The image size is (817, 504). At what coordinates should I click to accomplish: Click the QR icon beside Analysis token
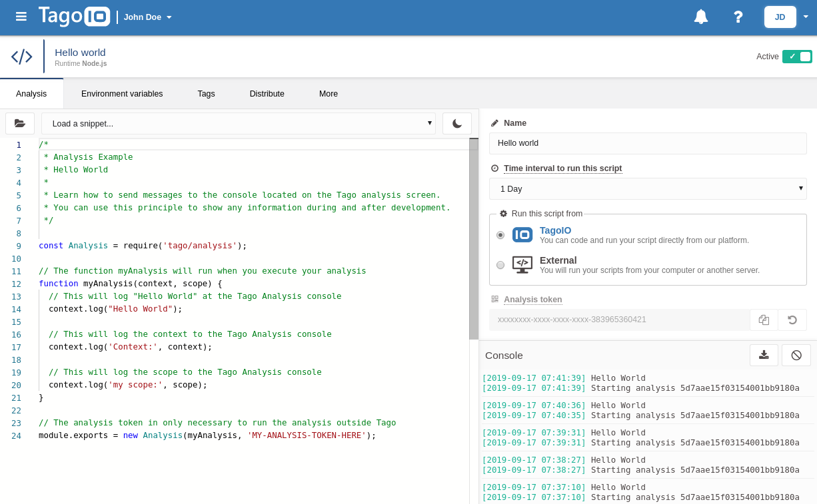[494, 300]
